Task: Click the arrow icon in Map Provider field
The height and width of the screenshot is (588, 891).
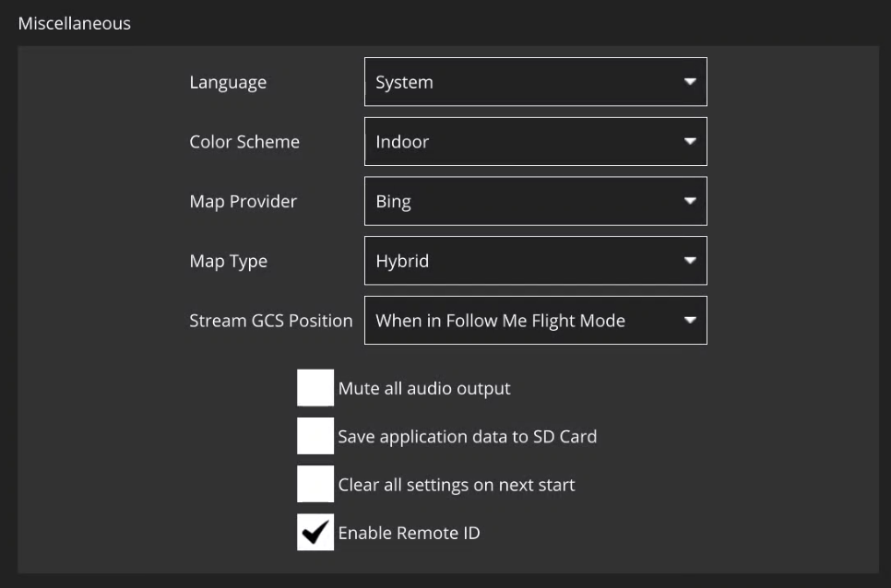Action: [689, 201]
